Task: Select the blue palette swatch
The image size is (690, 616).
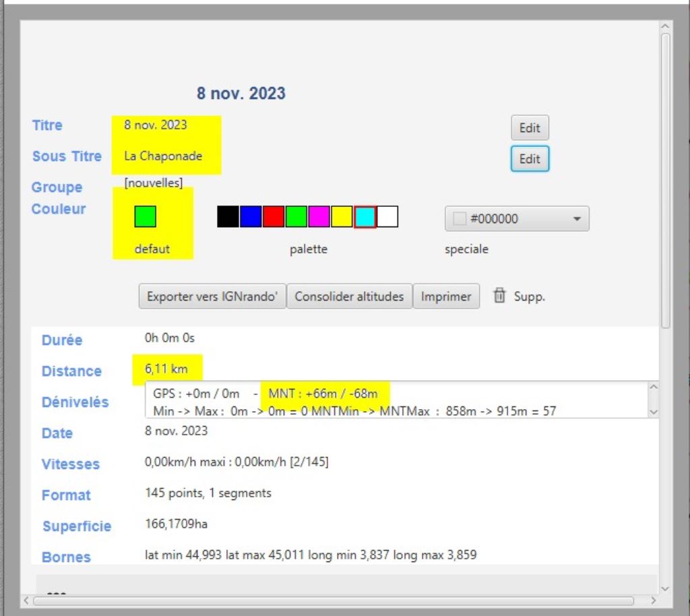Action: (x=251, y=216)
